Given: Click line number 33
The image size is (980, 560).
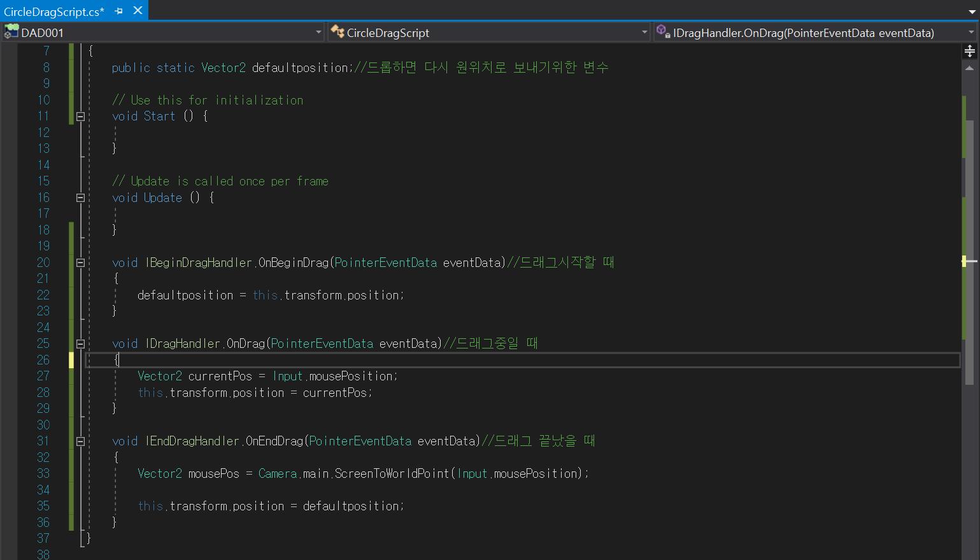Looking at the screenshot, I should [x=43, y=473].
